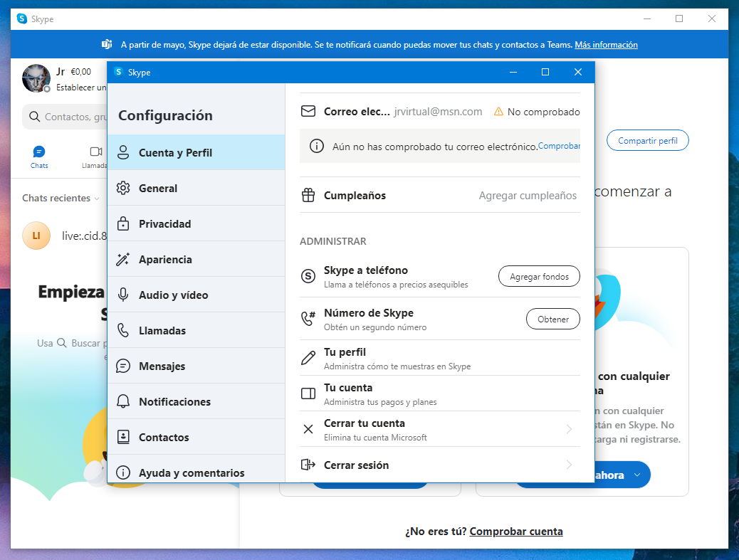Click the Cerrar sesión exit icon
The width and height of the screenshot is (739, 560).
[308, 465]
